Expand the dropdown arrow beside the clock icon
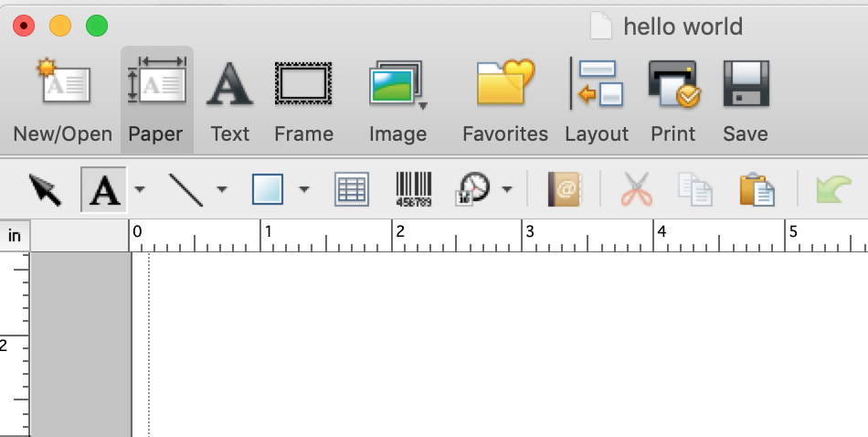Image resolution: width=868 pixels, height=437 pixels. (x=507, y=190)
